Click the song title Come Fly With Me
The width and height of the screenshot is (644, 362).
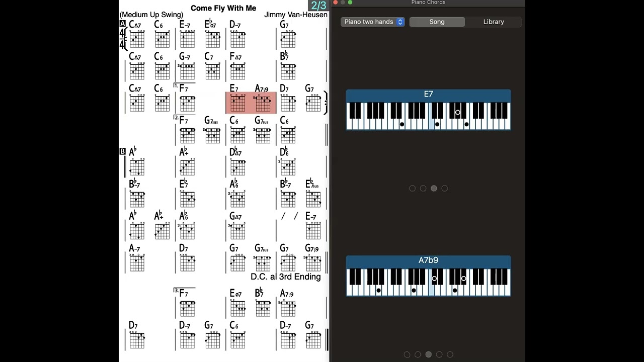pos(223,8)
